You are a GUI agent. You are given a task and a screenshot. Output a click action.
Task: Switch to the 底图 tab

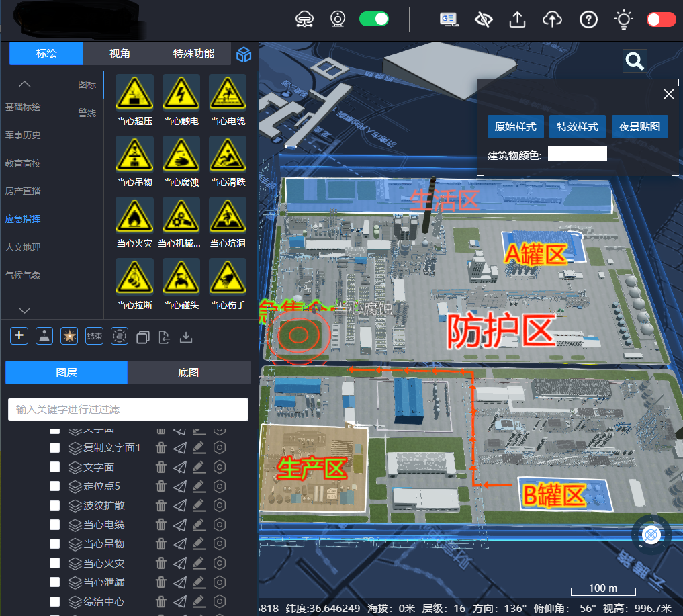pos(188,372)
